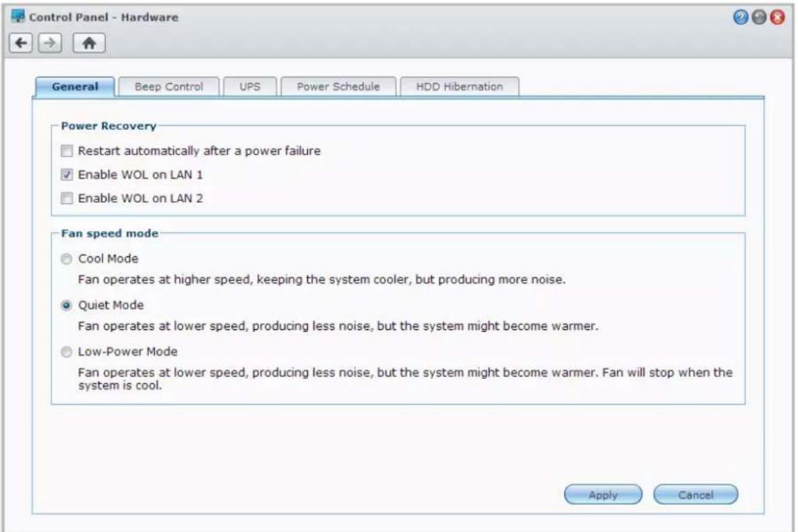Click the Quiet Mode description ending in warmer
Viewport: 798px width, 532px height.
[x=338, y=326]
